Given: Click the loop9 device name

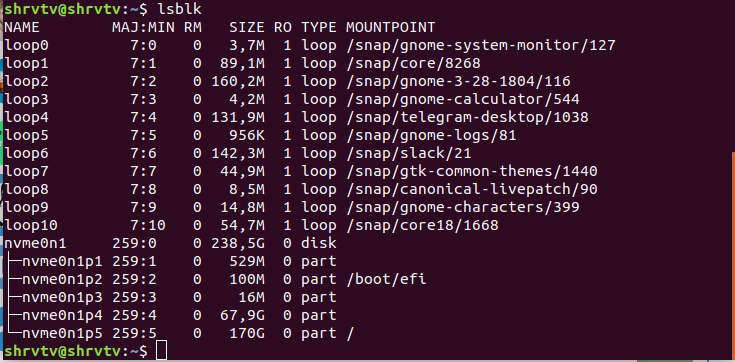Looking at the screenshot, I should pyautogui.click(x=26, y=207).
